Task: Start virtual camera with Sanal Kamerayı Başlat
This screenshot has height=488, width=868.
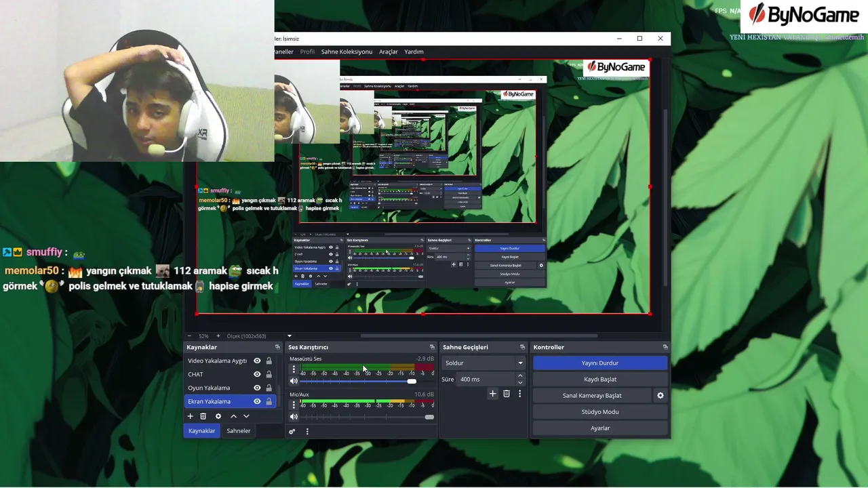Action: (592, 396)
